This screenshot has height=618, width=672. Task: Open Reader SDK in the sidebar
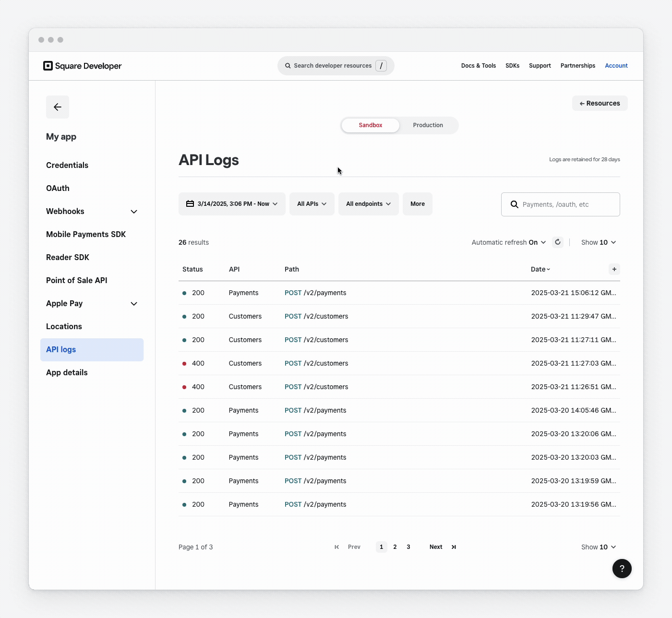click(68, 257)
